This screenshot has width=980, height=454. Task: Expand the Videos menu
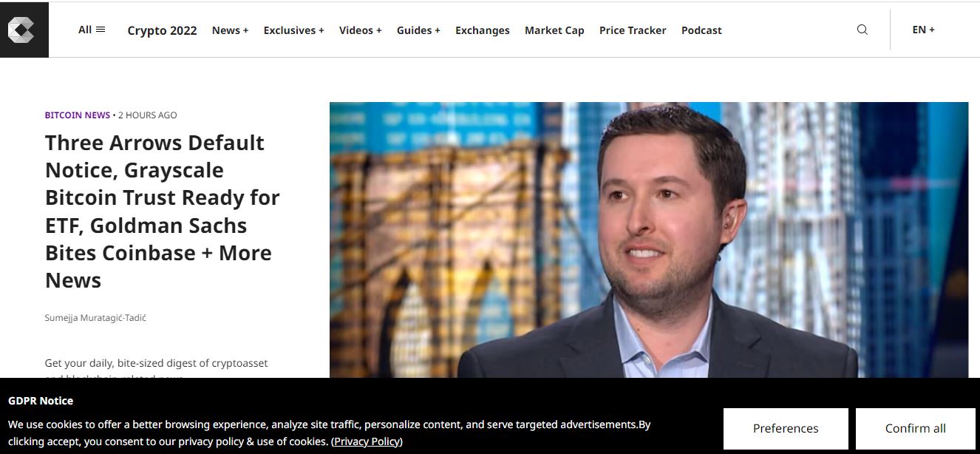[x=360, y=30]
